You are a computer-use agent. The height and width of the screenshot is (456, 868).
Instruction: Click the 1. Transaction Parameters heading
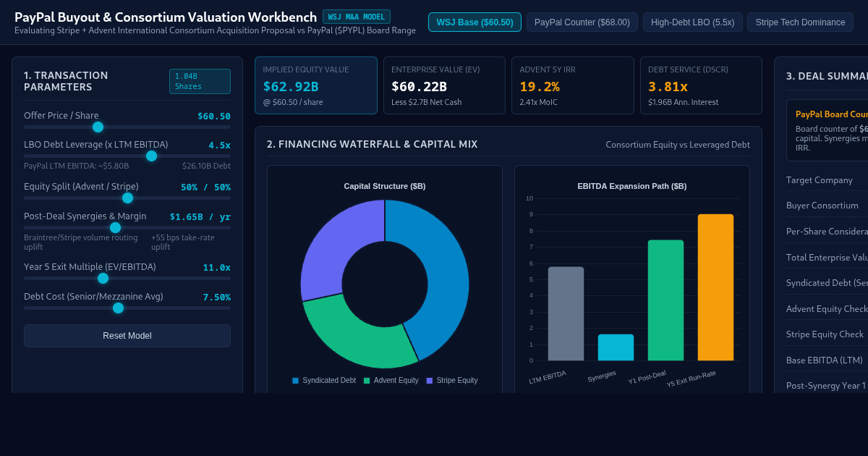pos(66,81)
